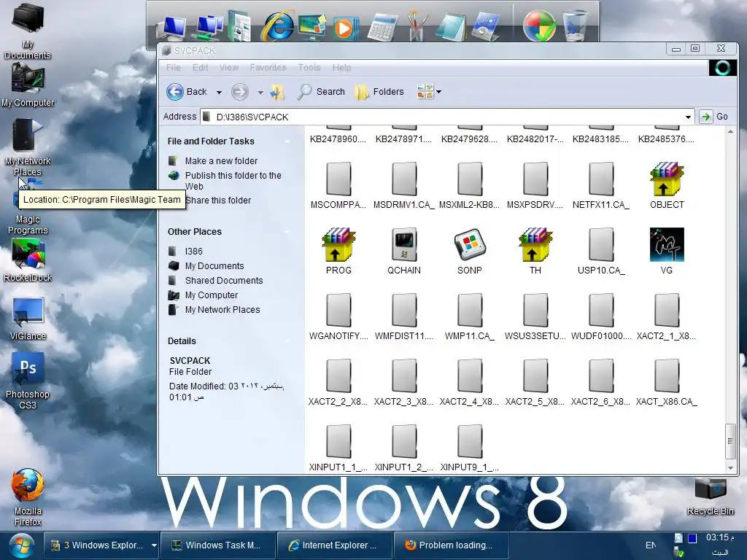
Task: Open the Recycle Bin dock icon
Action: (575, 25)
